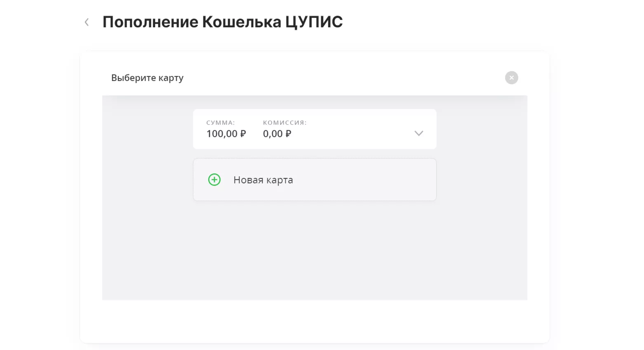The width and height of the screenshot is (644, 350).
Task: Click the "СУММА:" label
Action: point(221,123)
